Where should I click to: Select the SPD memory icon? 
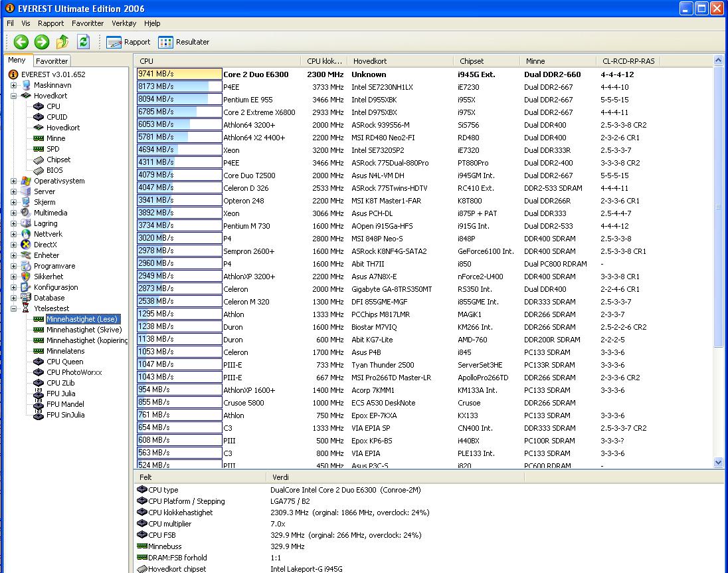pyautogui.click(x=39, y=149)
